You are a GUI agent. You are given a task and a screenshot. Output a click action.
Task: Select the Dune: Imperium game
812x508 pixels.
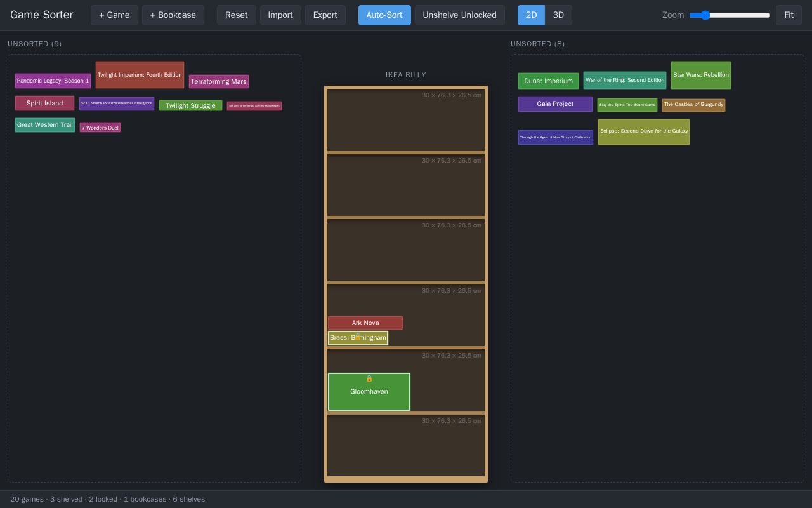click(x=548, y=81)
